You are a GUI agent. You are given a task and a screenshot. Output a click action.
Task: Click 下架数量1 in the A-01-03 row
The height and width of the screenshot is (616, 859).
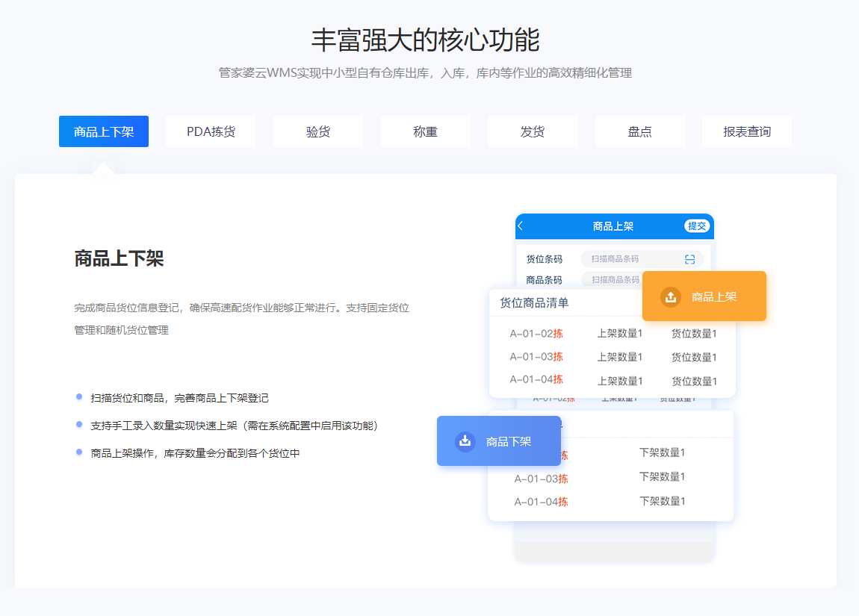click(662, 476)
